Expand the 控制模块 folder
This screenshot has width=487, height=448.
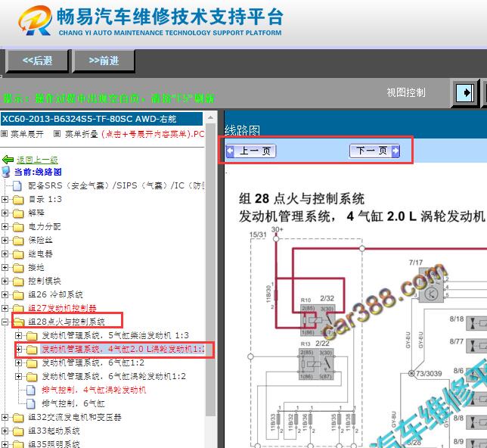[5, 282]
